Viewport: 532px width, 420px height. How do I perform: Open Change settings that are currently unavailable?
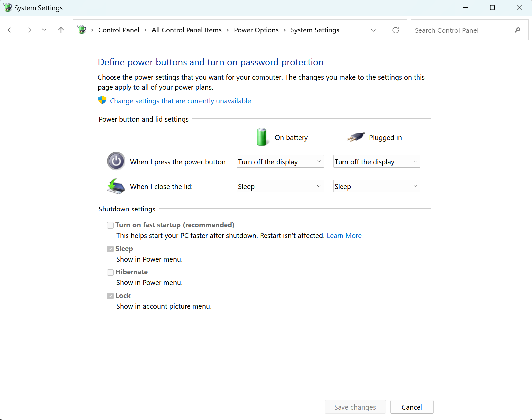pos(180,101)
